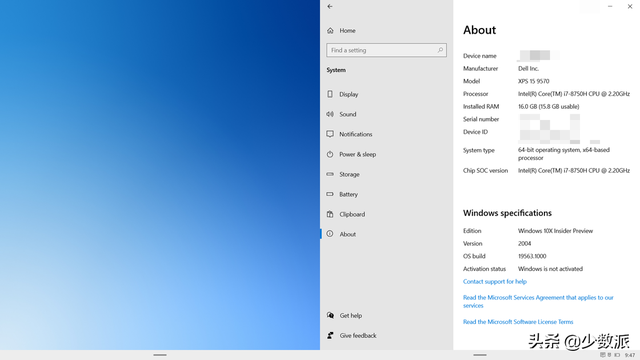The image size is (640, 360).
Task: Click the Device name label
Action: [480, 56]
